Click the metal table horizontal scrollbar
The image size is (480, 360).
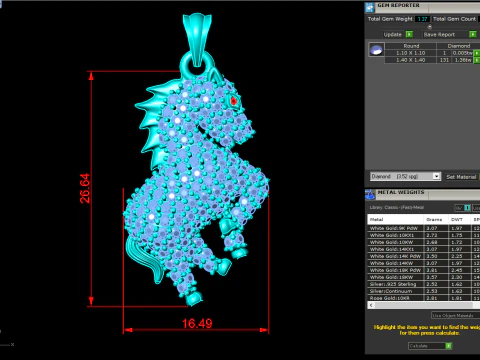click(423, 305)
